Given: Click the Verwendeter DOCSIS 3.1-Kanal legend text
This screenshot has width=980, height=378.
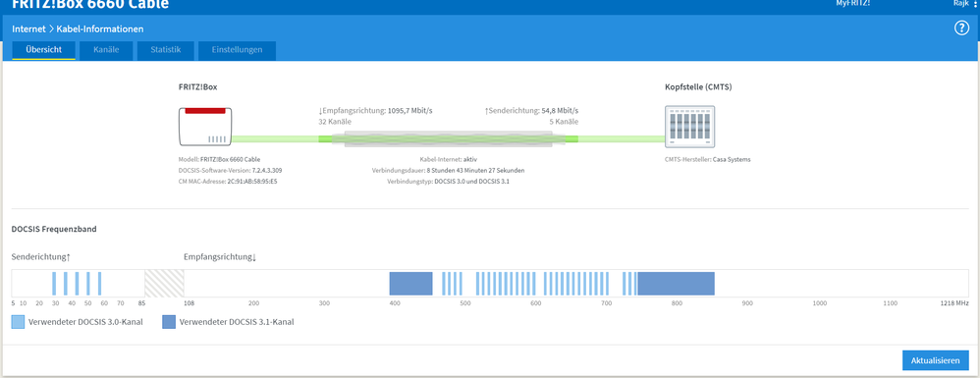Looking at the screenshot, I should coord(237,322).
